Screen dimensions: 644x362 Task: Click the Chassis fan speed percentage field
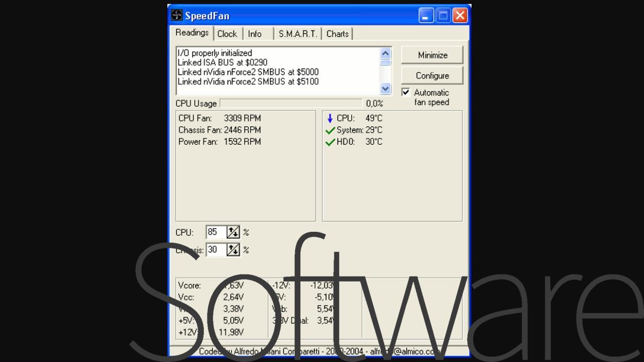(216, 249)
